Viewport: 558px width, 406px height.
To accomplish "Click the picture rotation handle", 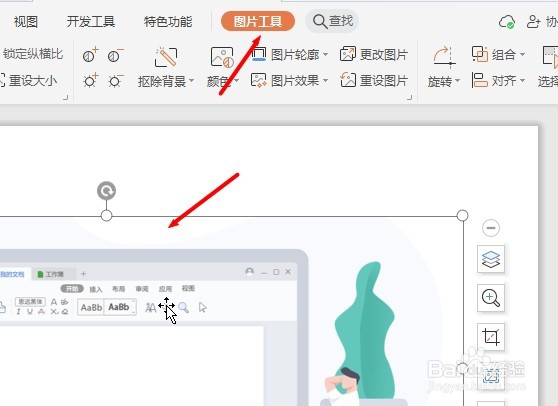I will tap(106, 191).
